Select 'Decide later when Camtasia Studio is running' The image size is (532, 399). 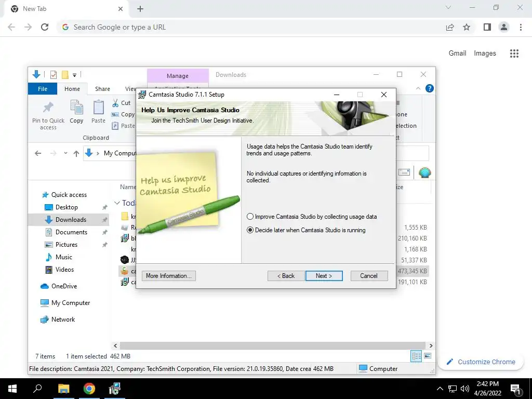coord(250,230)
